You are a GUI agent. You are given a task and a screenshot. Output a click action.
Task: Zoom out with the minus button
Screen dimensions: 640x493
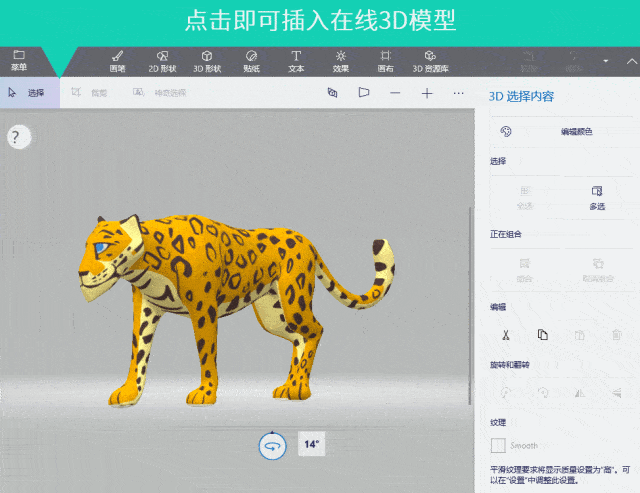395,93
